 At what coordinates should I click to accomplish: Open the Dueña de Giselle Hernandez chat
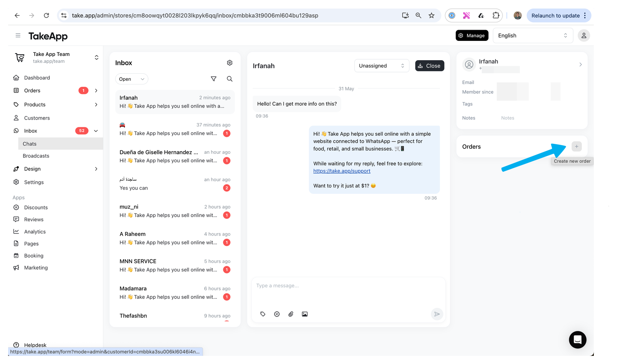coord(175,157)
